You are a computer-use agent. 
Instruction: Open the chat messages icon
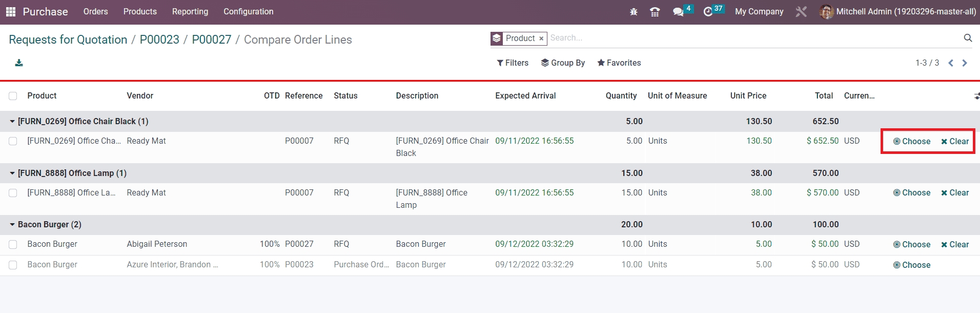click(678, 12)
